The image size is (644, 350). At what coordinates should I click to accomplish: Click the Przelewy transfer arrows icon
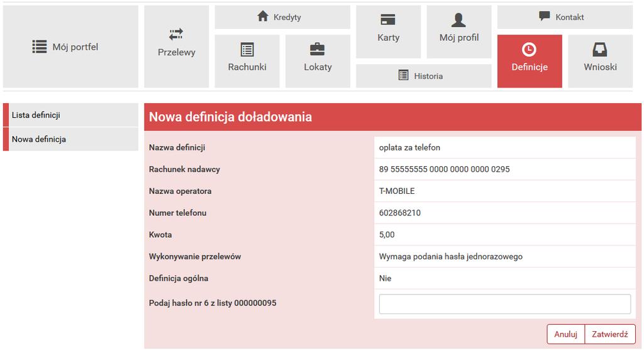click(176, 34)
